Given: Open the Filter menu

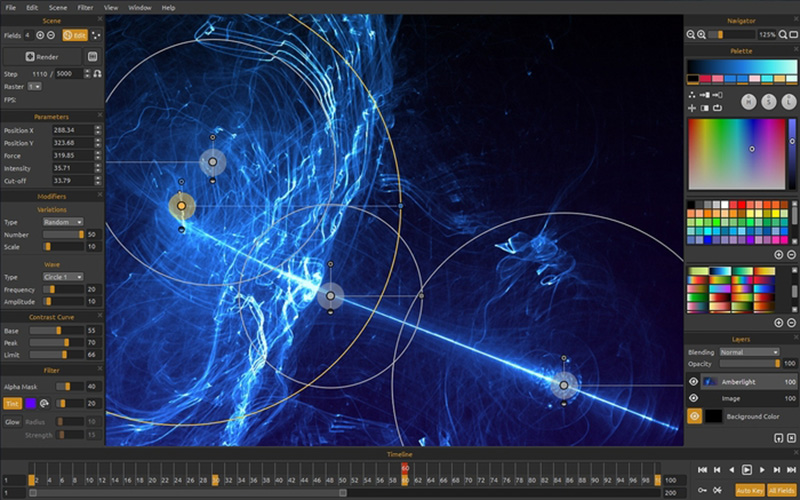Looking at the screenshot, I should (x=85, y=8).
